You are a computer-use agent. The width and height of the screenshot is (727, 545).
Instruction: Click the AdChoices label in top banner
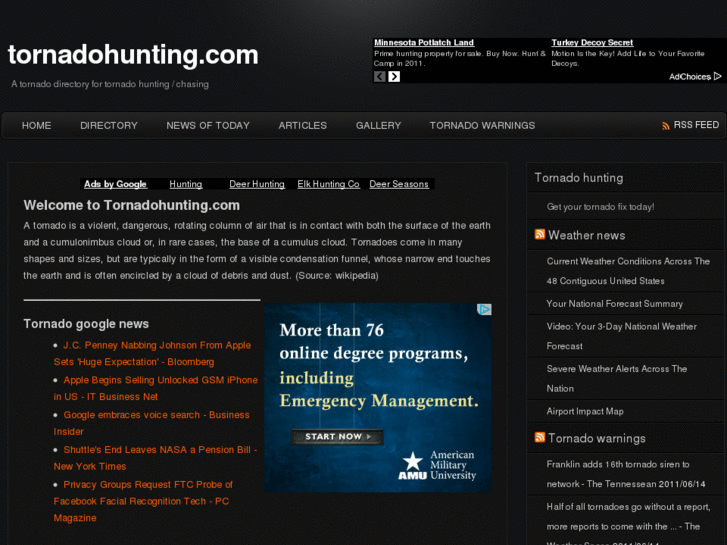pos(690,77)
